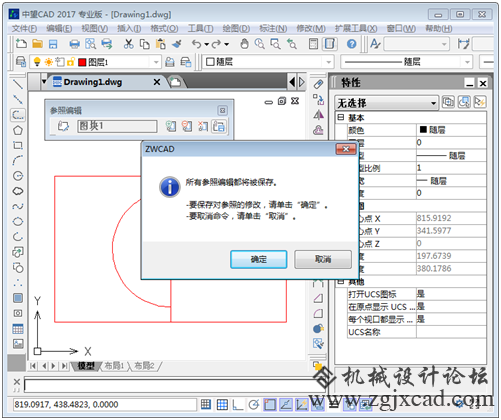
Task: Select the Polyline tool
Action: point(18,115)
